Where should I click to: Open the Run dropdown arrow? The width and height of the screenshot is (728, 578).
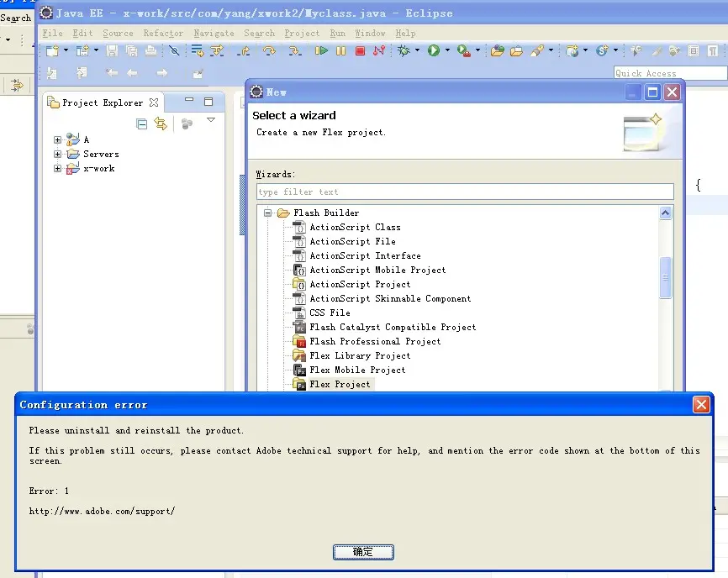pyautogui.click(x=447, y=50)
